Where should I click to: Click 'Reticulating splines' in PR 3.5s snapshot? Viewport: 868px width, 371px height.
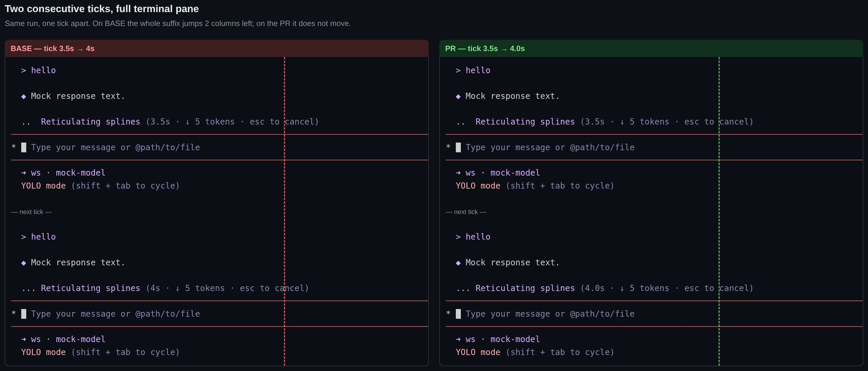point(525,122)
